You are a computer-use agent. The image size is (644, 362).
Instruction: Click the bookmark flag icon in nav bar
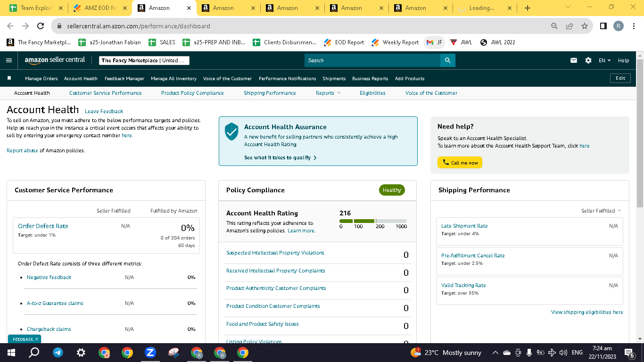pos(9,78)
